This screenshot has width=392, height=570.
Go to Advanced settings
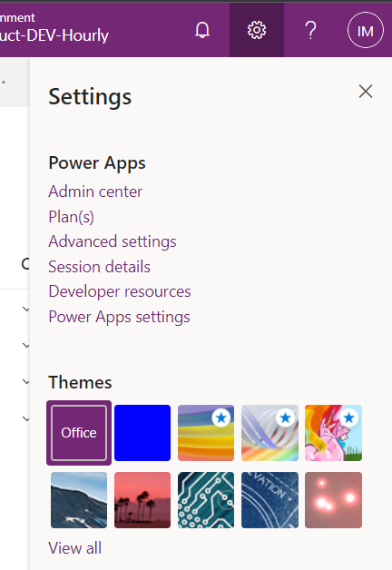point(113,241)
